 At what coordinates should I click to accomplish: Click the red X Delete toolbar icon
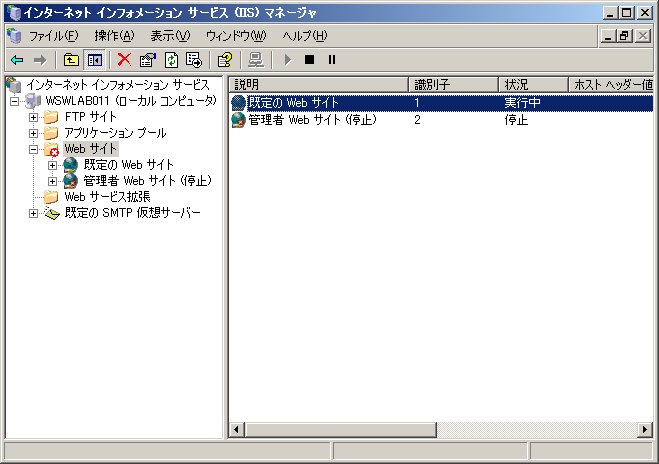click(124, 60)
